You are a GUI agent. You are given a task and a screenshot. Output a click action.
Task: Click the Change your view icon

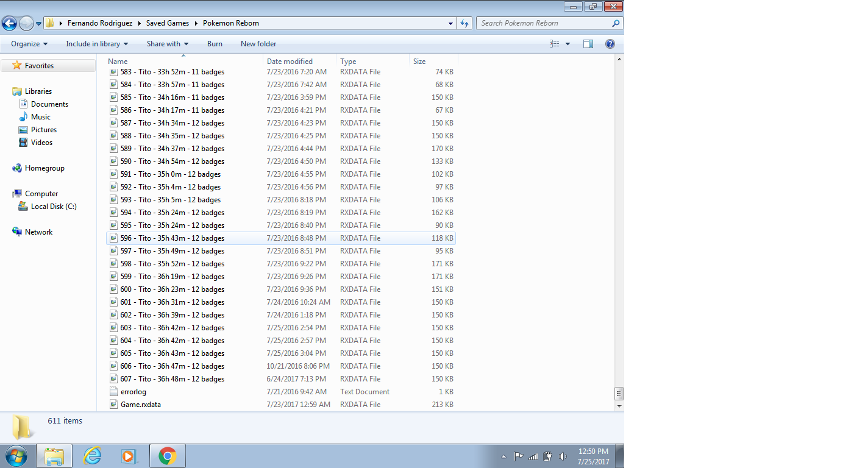pyautogui.click(x=555, y=44)
